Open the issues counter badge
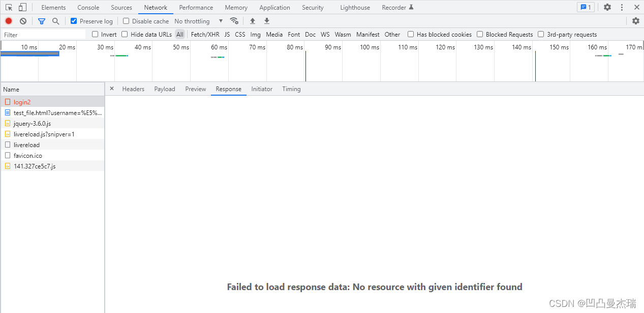Image resolution: width=644 pixels, height=313 pixels. point(586,8)
